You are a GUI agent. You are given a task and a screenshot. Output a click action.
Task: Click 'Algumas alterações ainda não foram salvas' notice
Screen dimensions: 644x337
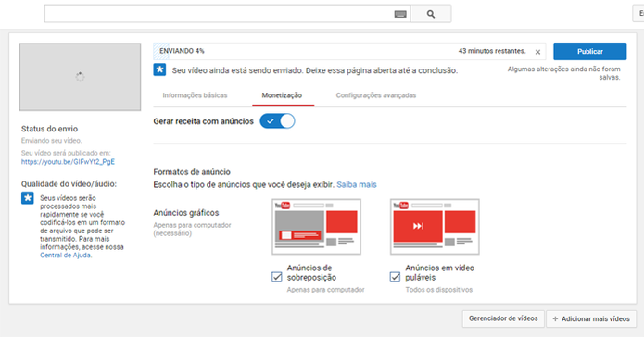(564, 73)
